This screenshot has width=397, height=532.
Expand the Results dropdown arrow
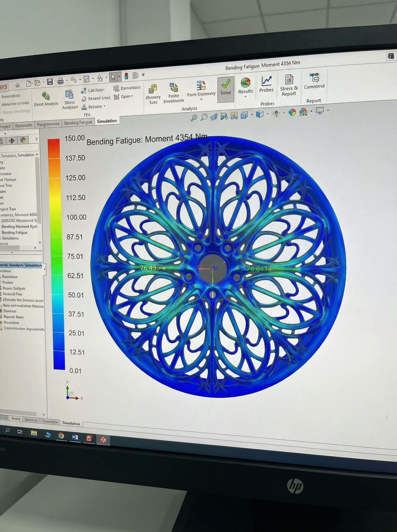pos(245,97)
